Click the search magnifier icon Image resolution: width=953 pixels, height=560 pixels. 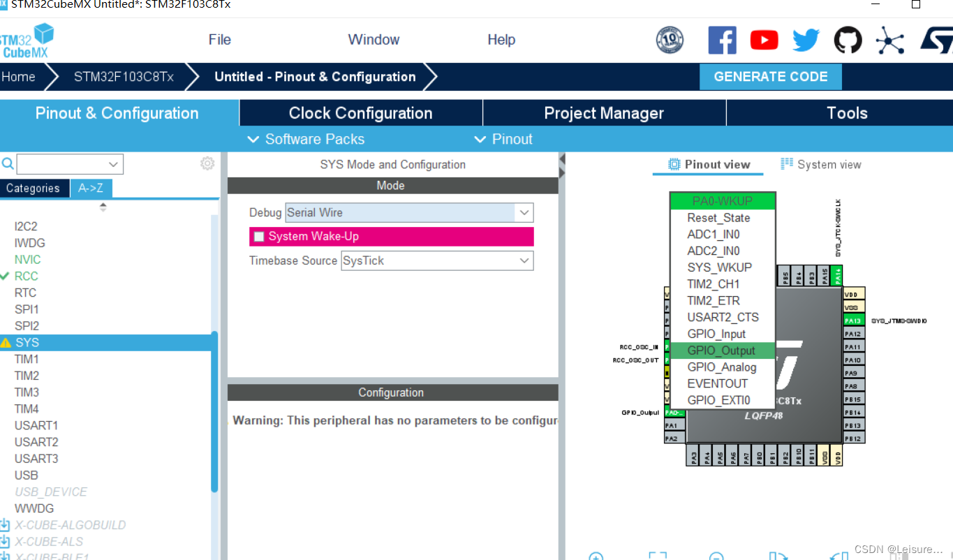8,164
